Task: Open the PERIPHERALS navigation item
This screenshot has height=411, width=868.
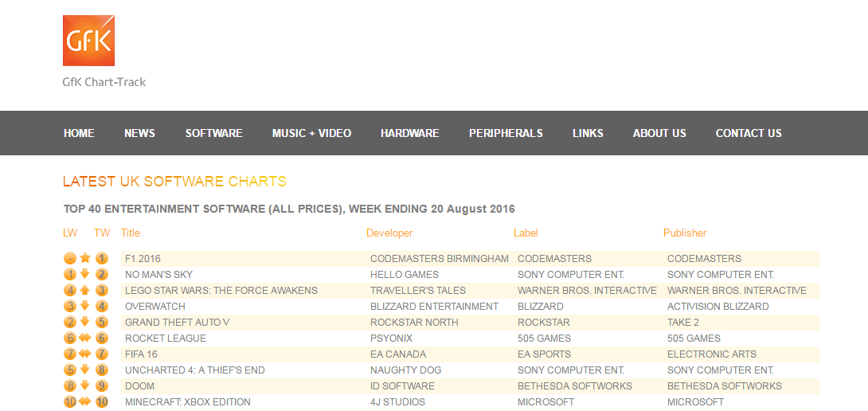Action: coord(506,133)
